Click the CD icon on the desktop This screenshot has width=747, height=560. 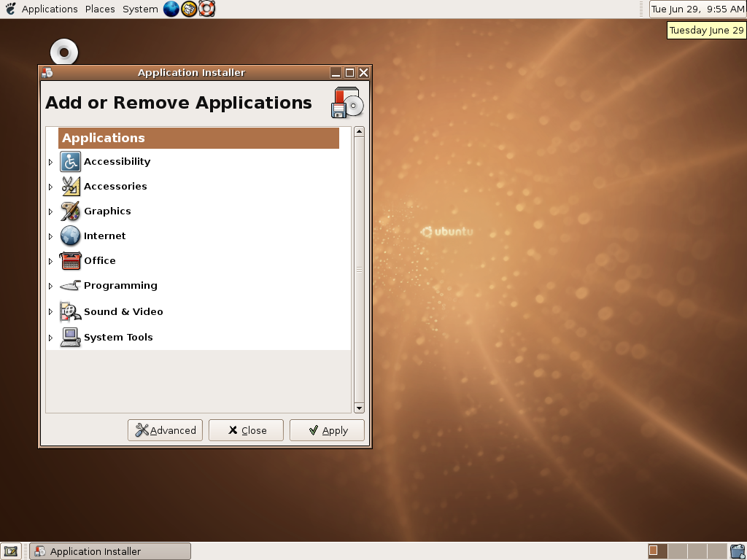[x=63, y=51]
